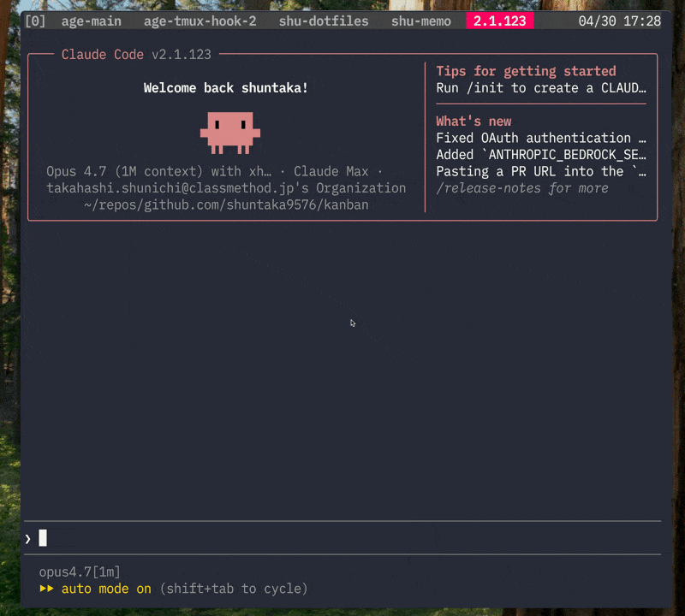This screenshot has width=685, height=616.
Task: Click the Added ANTHROPIC_BEDROCK_SE note
Action: tap(541, 155)
